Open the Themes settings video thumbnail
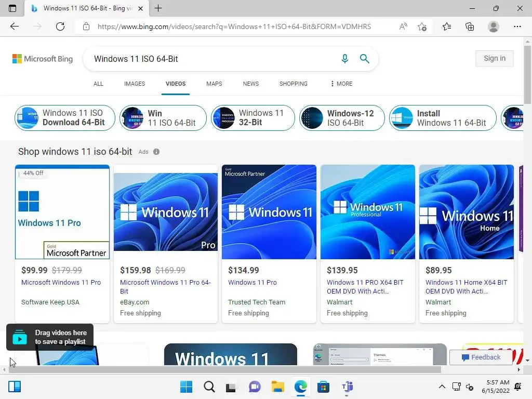 click(x=380, y=354)
